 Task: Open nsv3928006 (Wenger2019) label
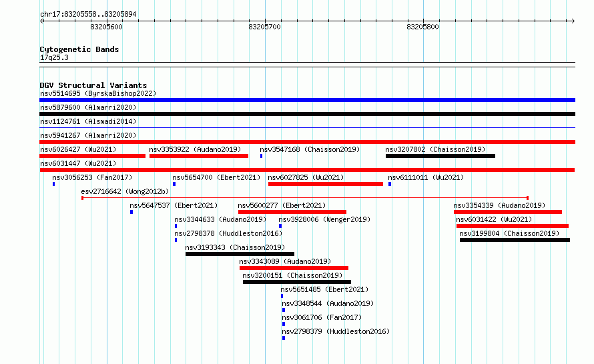[x=324, y=219]
